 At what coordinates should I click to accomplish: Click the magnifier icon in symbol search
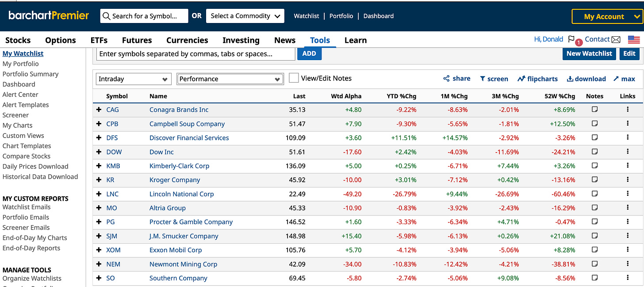coord(106,16)
